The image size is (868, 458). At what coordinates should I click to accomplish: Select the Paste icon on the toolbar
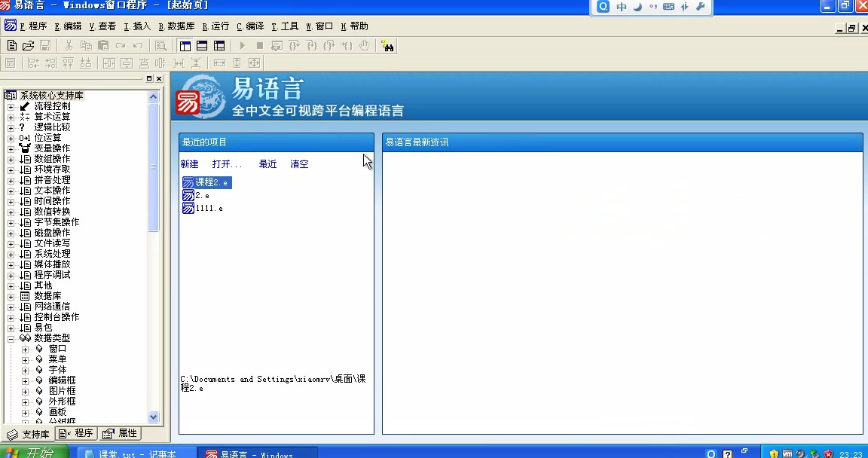(103, 45)
